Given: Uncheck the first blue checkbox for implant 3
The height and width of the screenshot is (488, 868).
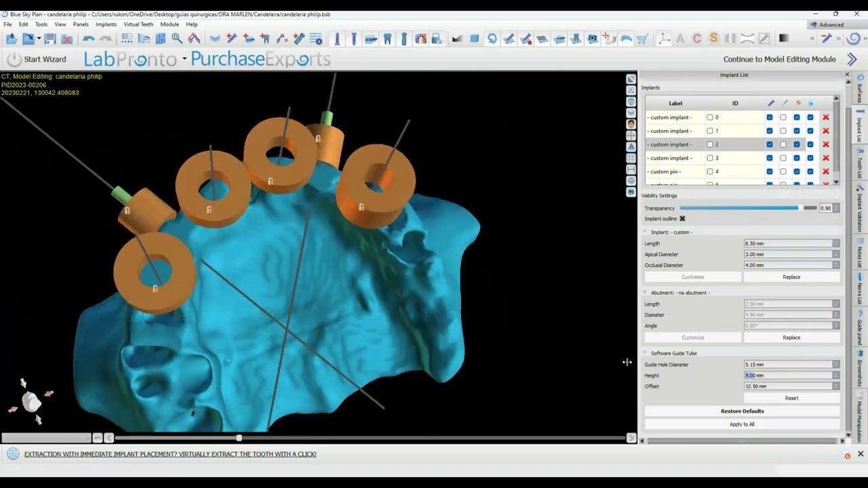Looking at the screenshot, I should point(770,158).
